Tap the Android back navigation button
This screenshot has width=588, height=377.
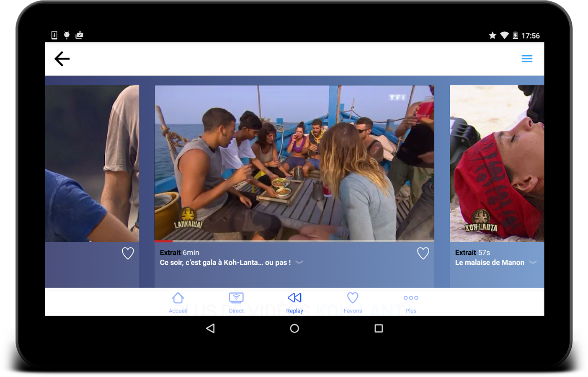[210, 328]
